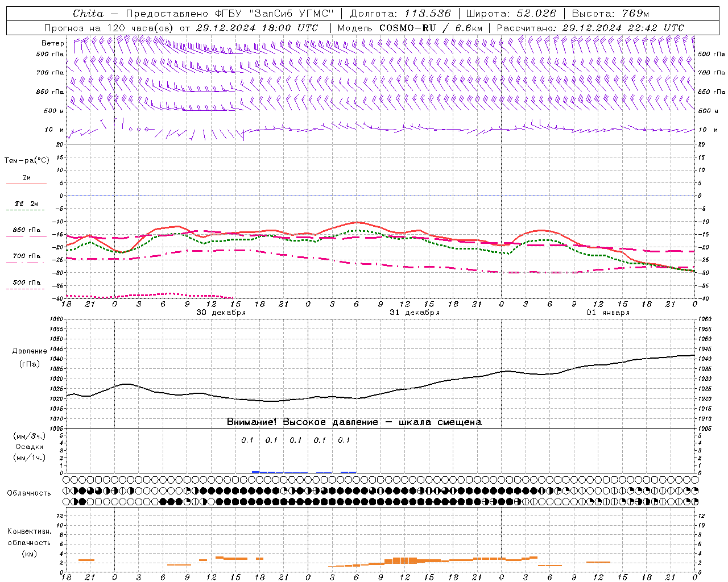Screen dimensions: 728x582
Task: Click the forecast start time "29.12.2024 18:00 UTC"
Action: [x=257, y=28]
